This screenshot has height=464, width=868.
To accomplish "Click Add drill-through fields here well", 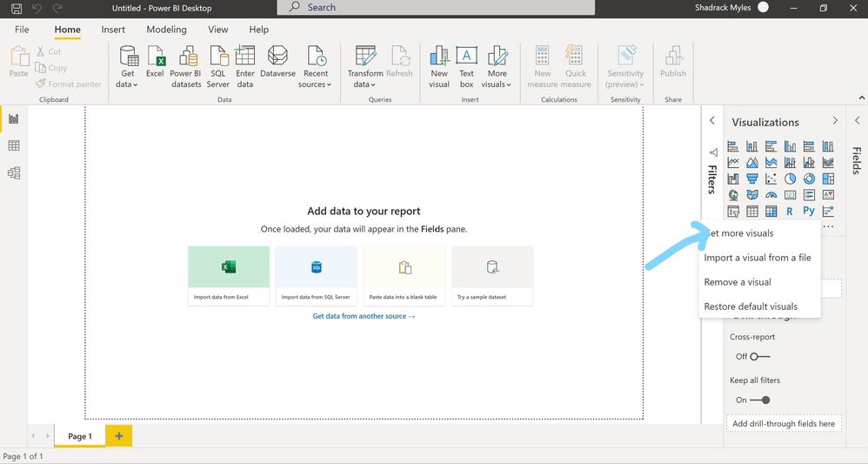I will pos(784,424).
